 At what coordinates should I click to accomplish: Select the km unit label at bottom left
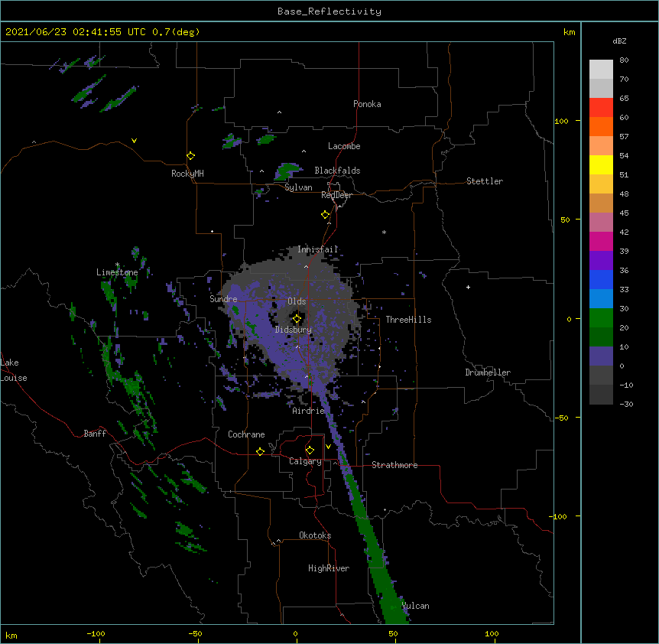(x=11, y=635)
